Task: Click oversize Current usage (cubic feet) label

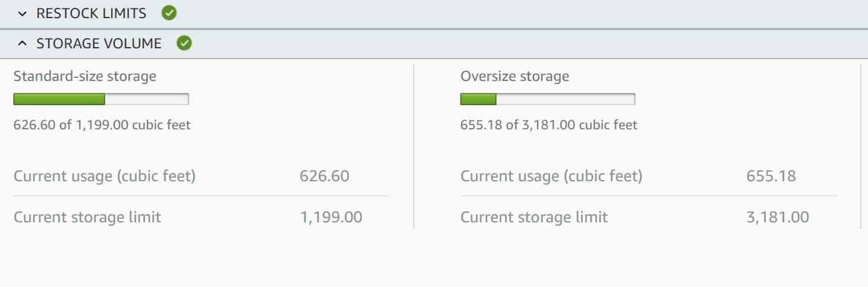Action: click(551, 176)
